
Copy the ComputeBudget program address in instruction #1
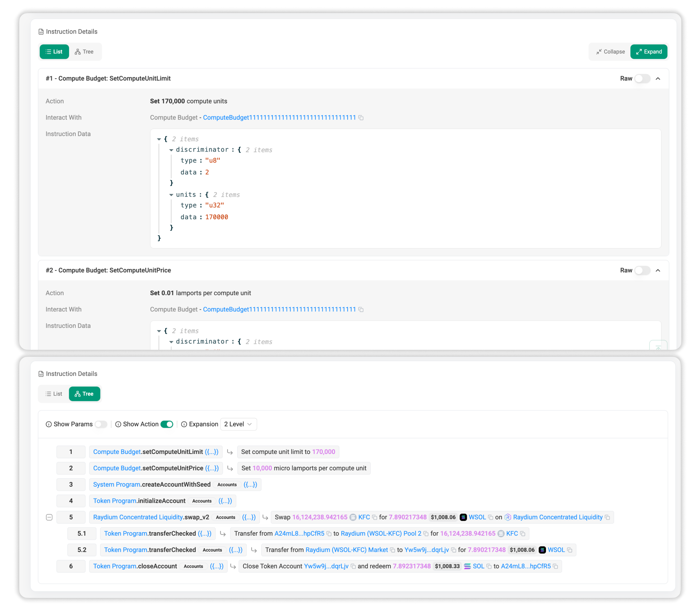click(x=361, y=118)
